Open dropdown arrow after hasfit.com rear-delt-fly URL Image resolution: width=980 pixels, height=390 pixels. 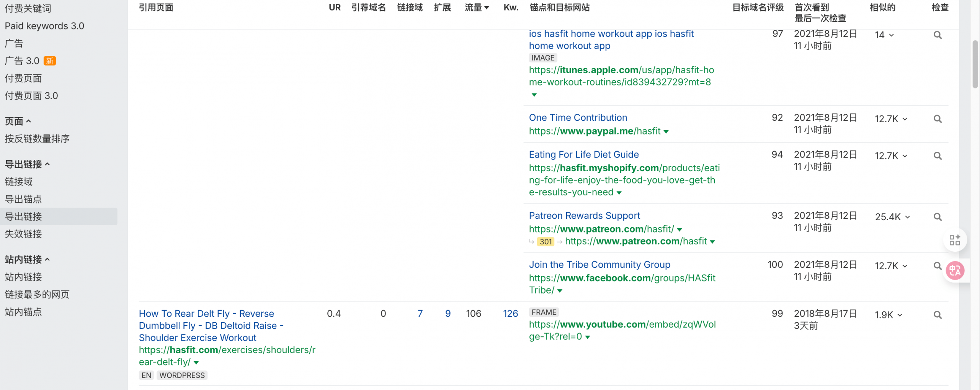pyautogui.click(x=196, y=362)
